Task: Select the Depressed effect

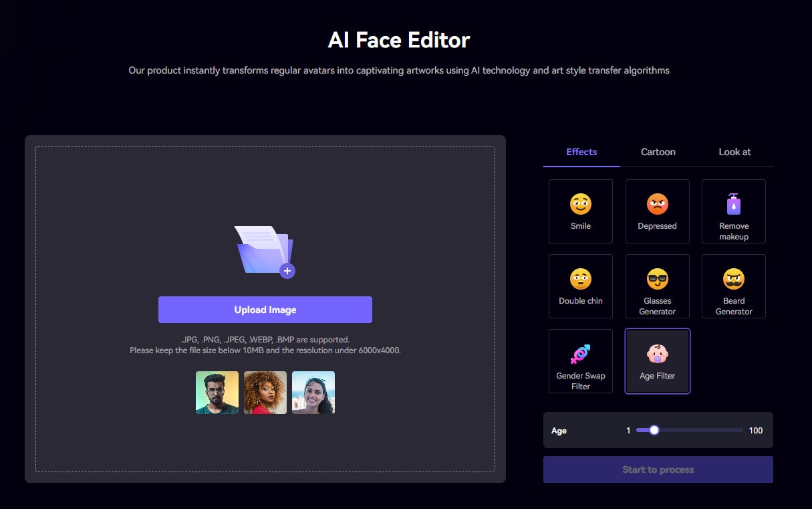Action: pyautogui.click(x=657, y=211)
